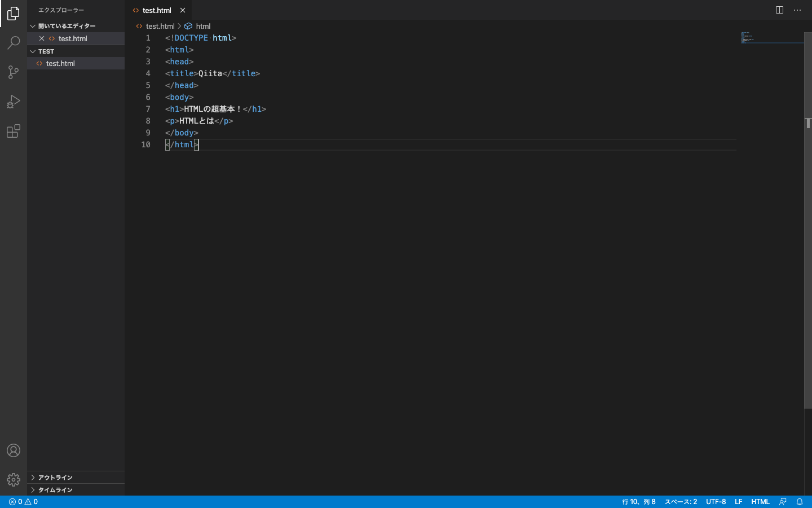Open the Explorer view in activity bar
The height and width of the screenshot is (508, 812).
point(14,13)
